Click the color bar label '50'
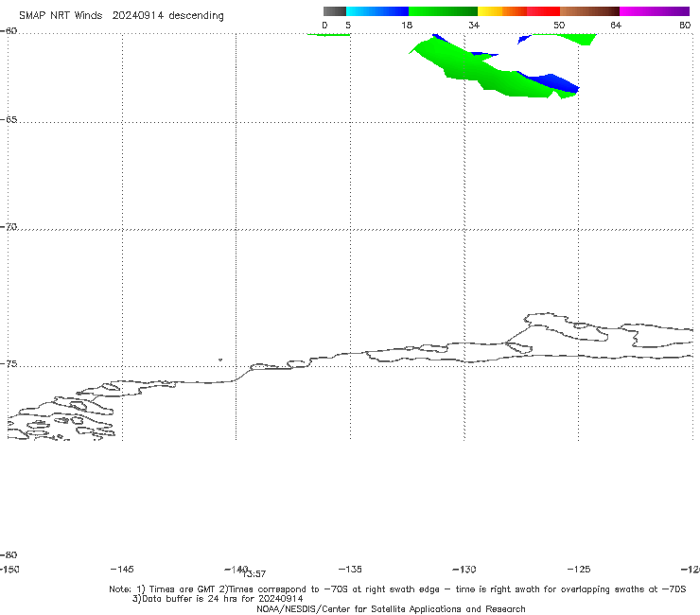Screen dimensions: 700x615 pos(559,25)
